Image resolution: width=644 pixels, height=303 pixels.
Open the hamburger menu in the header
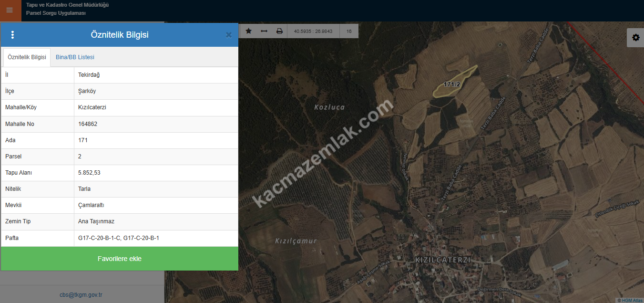click(x=10, y=10)
